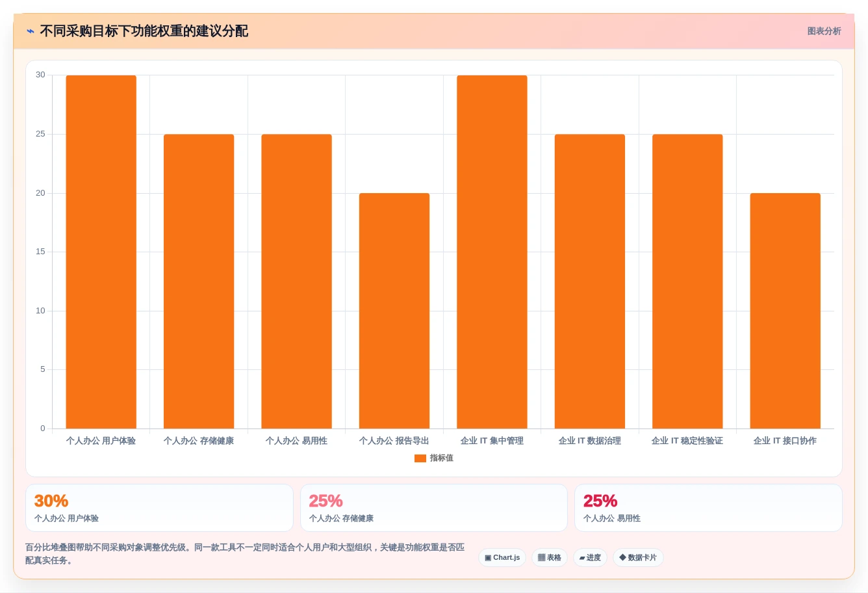Screen dimensions: 868x593
Task: Click the 30% 个人办公 用户体验 stat card
Action: point(159,508)
